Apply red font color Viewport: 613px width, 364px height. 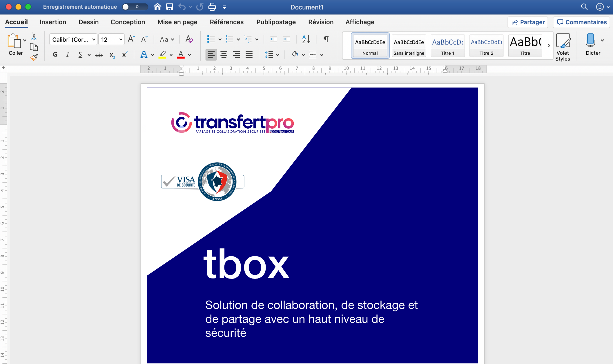181,54
